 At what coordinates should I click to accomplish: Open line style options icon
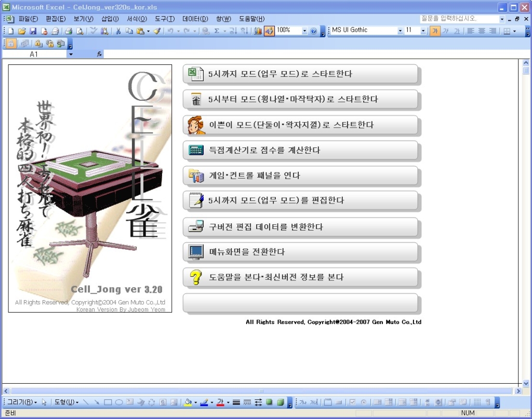pyautogui.click(x=236, y=402)
